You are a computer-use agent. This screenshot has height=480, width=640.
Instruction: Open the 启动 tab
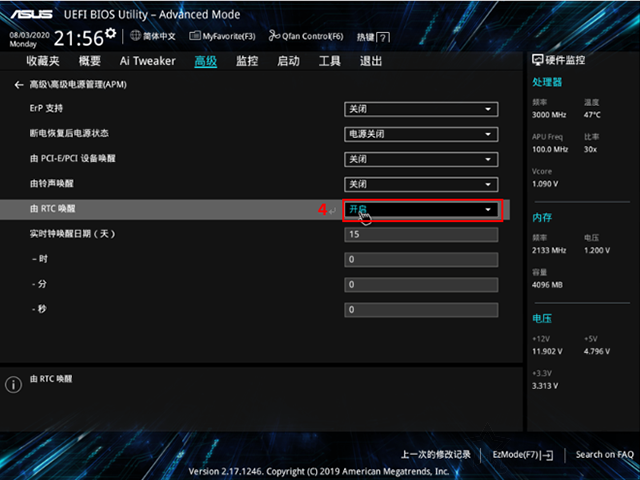pos(288,61)
